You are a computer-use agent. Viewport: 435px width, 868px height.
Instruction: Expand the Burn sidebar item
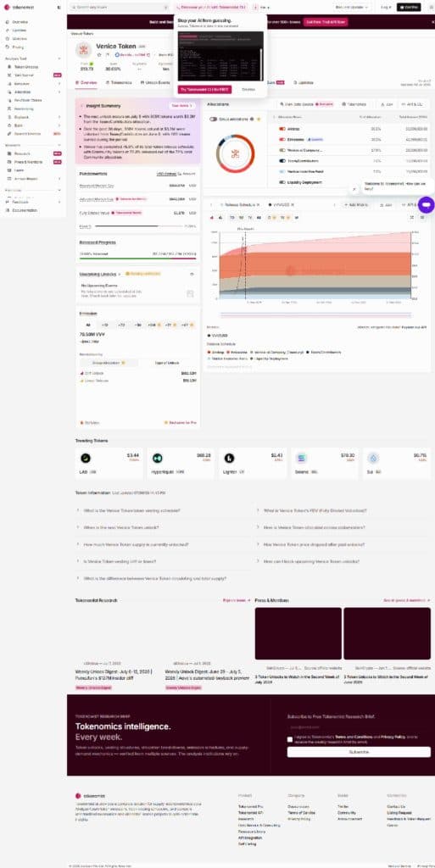tap(59, 125)
